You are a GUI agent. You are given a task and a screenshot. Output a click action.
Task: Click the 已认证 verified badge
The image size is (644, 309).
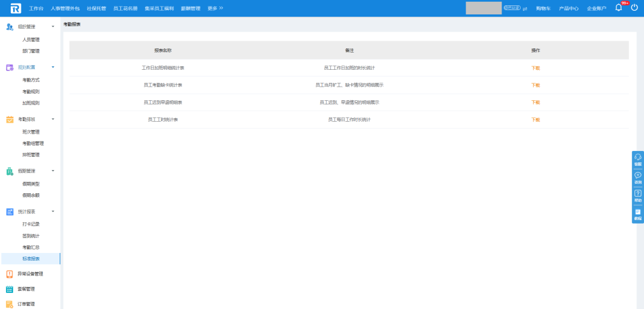click(x=512, y=8)
